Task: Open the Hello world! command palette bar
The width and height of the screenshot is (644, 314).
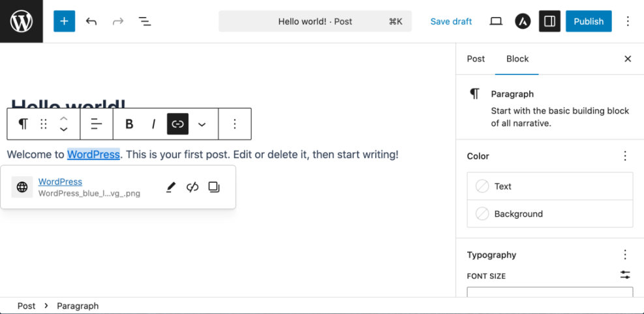Action: pos(315,22)
